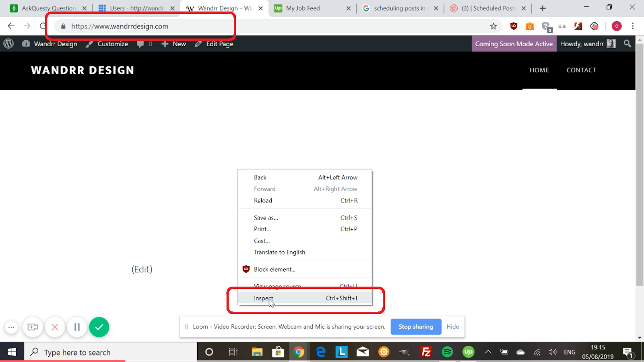Select Translate to English in context menu
The image size is (644, 362).
305,252
